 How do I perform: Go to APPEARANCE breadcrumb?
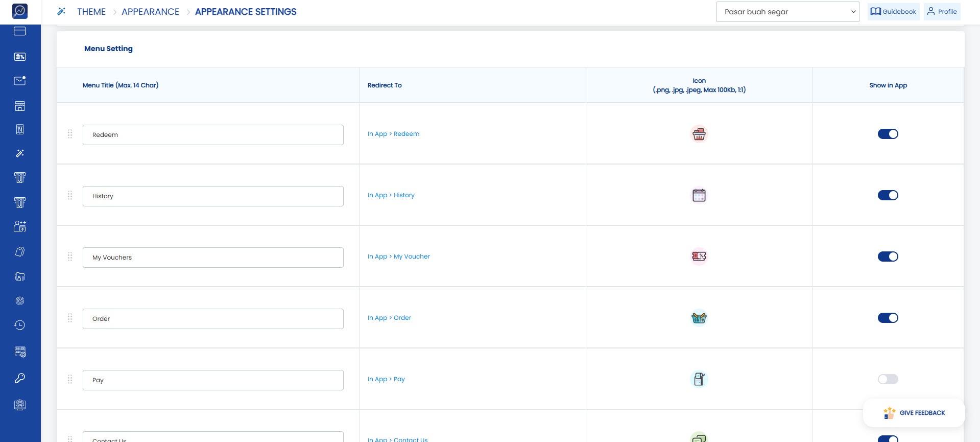coord(151,12)
